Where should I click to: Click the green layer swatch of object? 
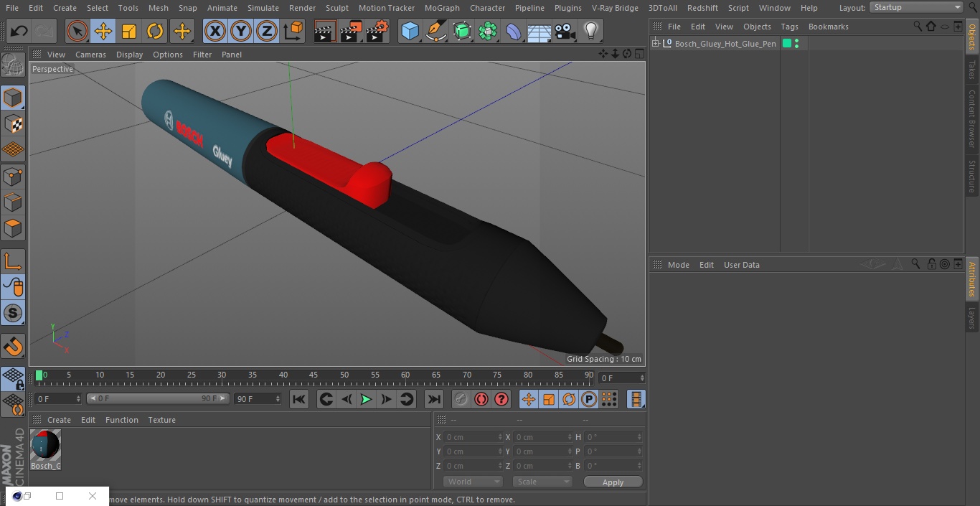point(787,44)
